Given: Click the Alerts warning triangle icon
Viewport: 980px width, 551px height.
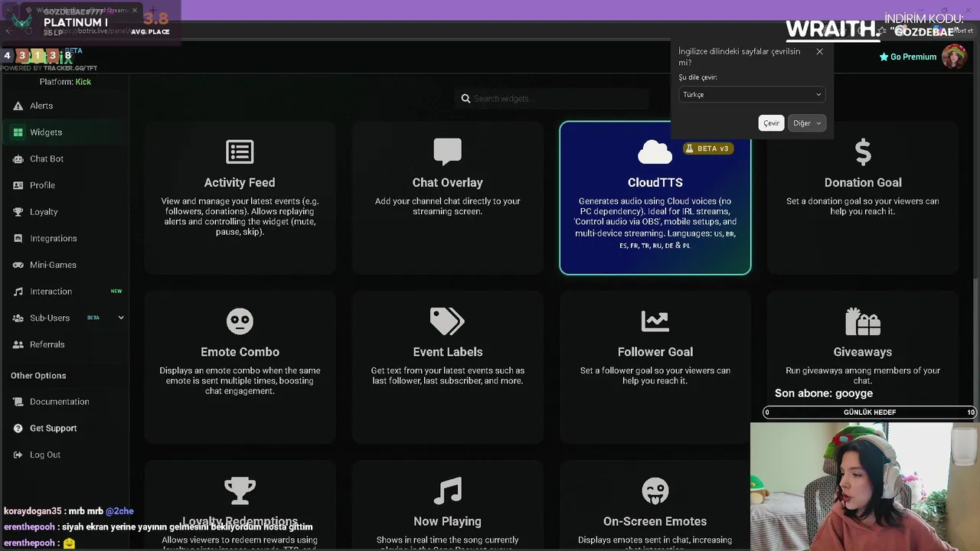Looking at the screenshot, I should (18, 106).
